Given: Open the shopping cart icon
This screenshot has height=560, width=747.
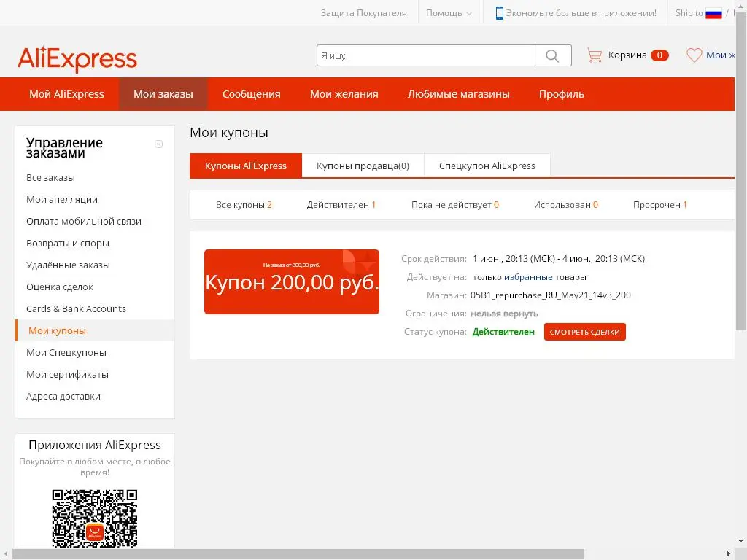Looking at the screenshot, I should tap(594, 55).
